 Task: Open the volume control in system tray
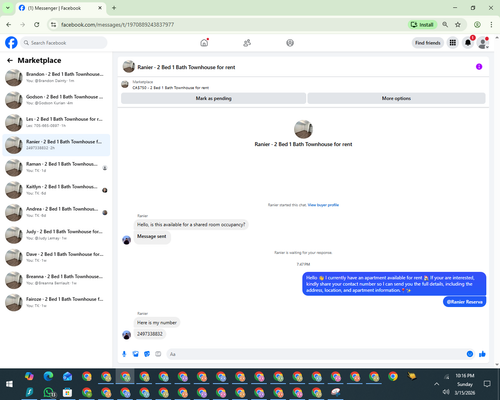(446, 392)
